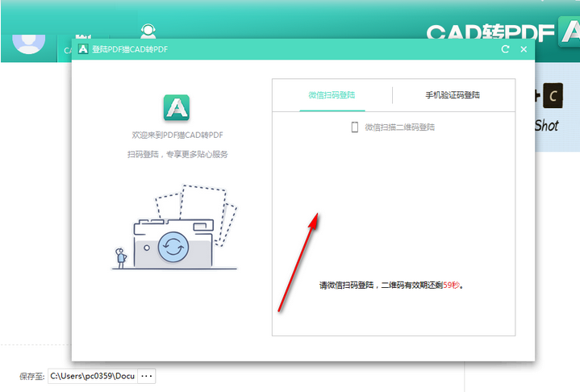Click the refresh icon in login dialog title bar

pyautogui.click(x=505, y=49)
